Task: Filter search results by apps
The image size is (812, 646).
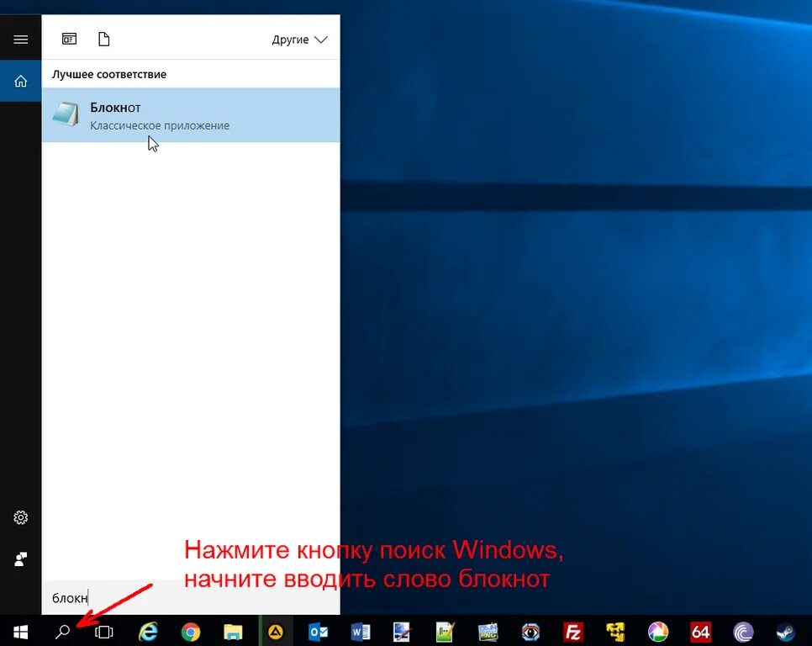Action: pos(68,38)
